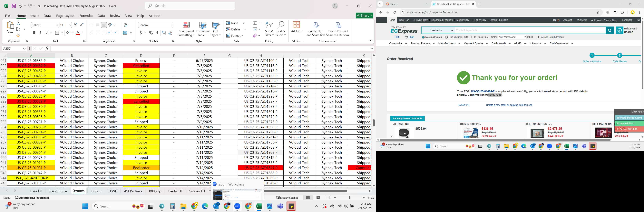Apply Percent Style number format
Image resolution: width=644 pixels, height=212 pixels.
tap(151, 33)
